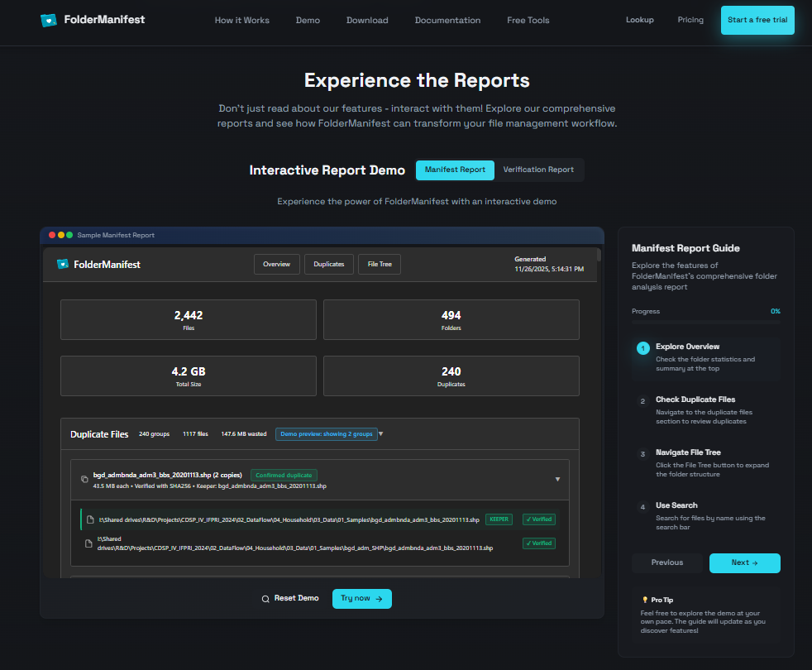
Task: Click the Try now button
Action: [x=361, y=599]
